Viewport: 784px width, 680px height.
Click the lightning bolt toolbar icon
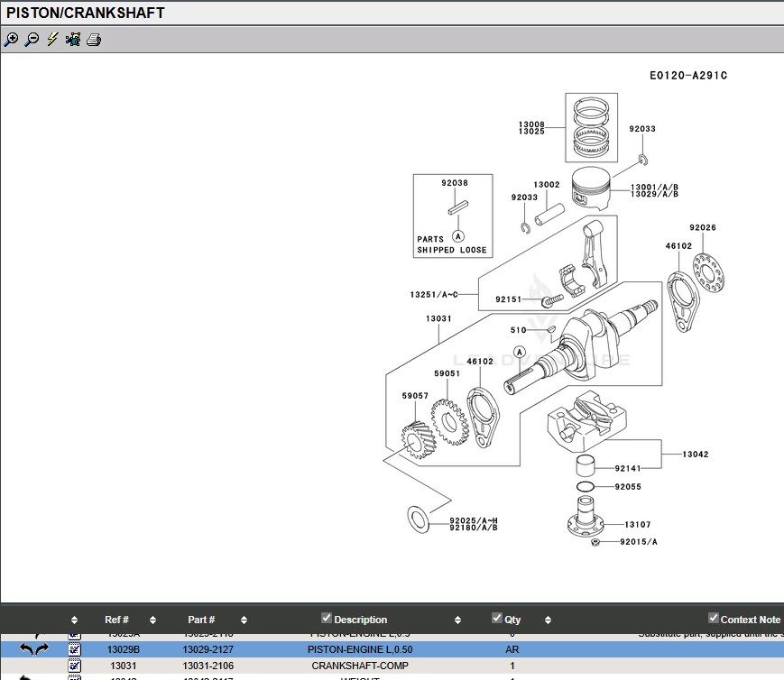52,40
